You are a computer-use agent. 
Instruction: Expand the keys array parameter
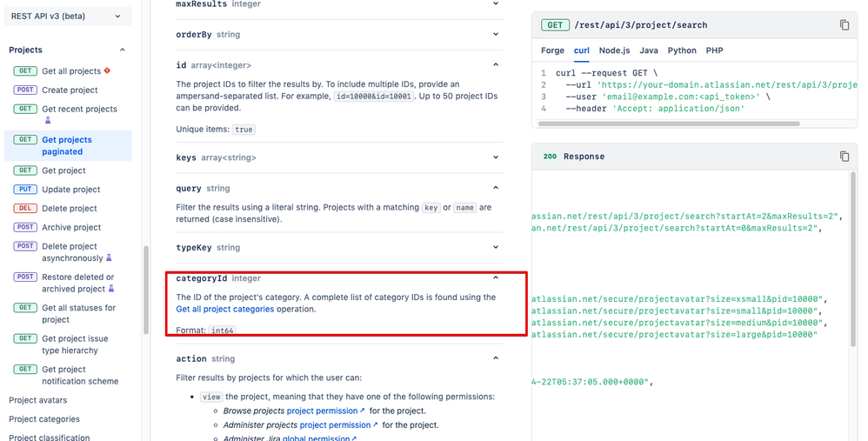click(496, 157)
